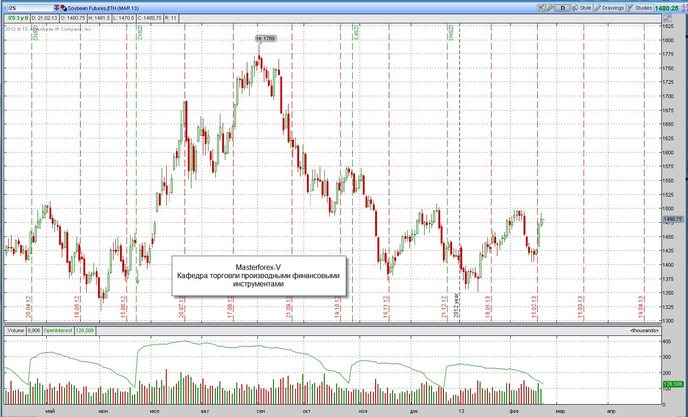Click the Style magnifier icon

point(575,8)
